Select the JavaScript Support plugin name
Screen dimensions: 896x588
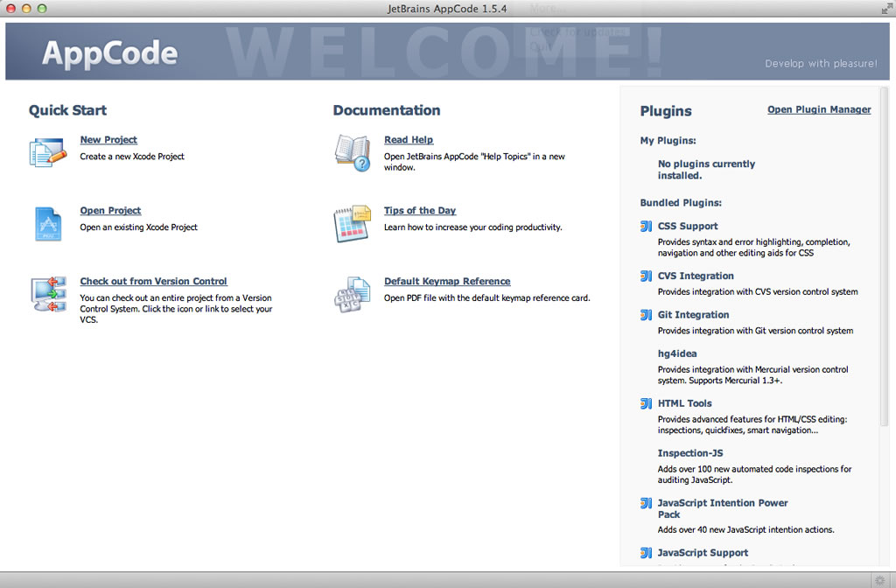[x=703, y=553]
